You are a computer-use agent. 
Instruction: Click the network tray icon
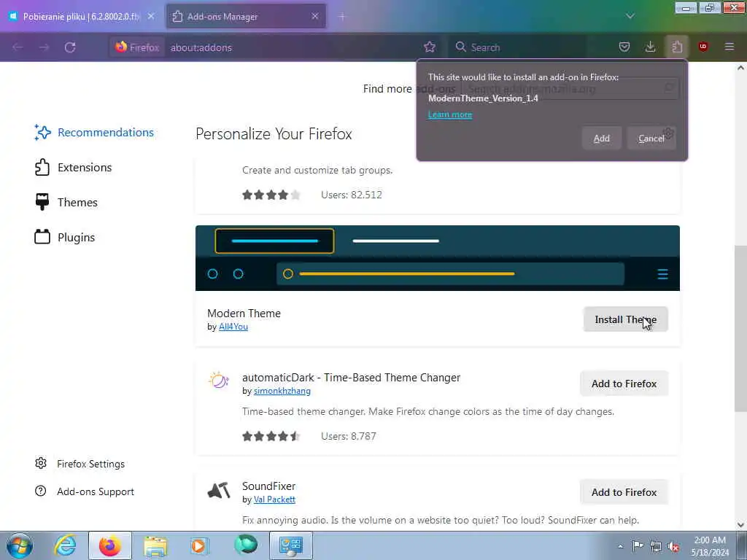[656, 546]
